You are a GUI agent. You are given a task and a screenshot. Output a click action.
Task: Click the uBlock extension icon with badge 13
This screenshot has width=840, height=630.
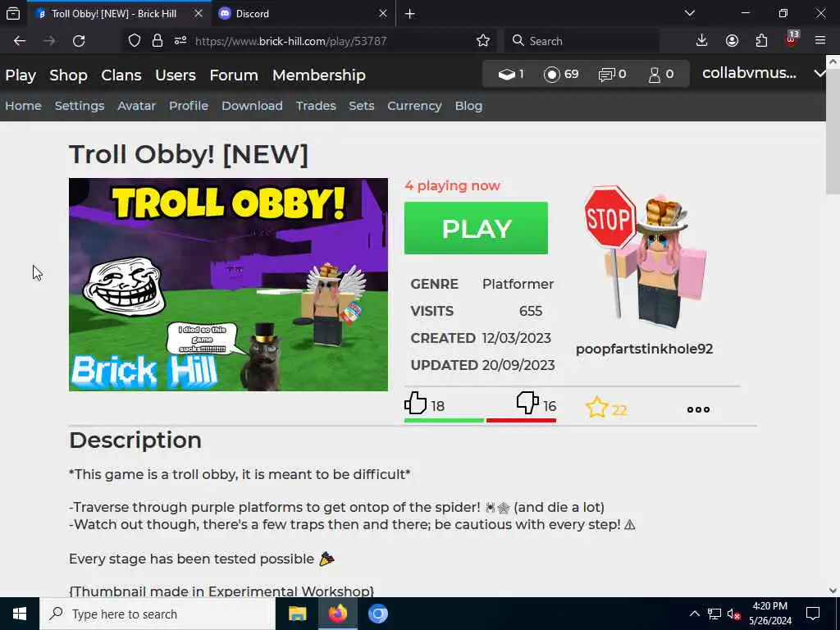792,39
